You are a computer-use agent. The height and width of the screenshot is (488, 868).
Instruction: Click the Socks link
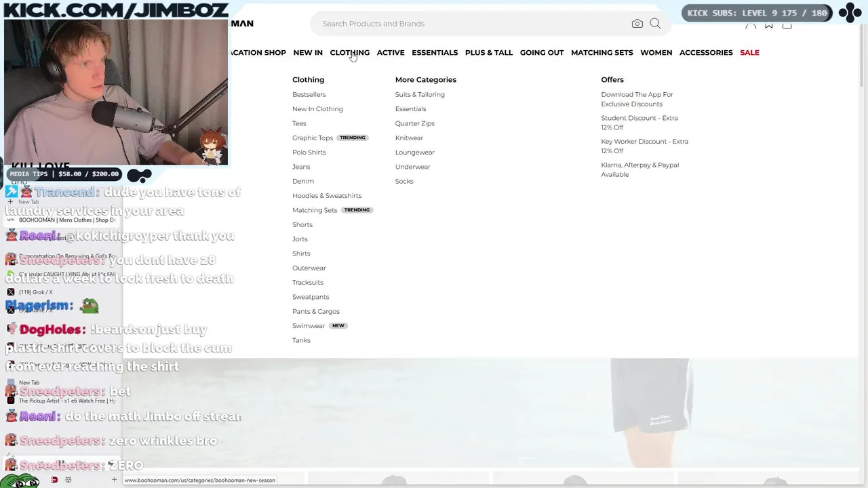(404, 181)
